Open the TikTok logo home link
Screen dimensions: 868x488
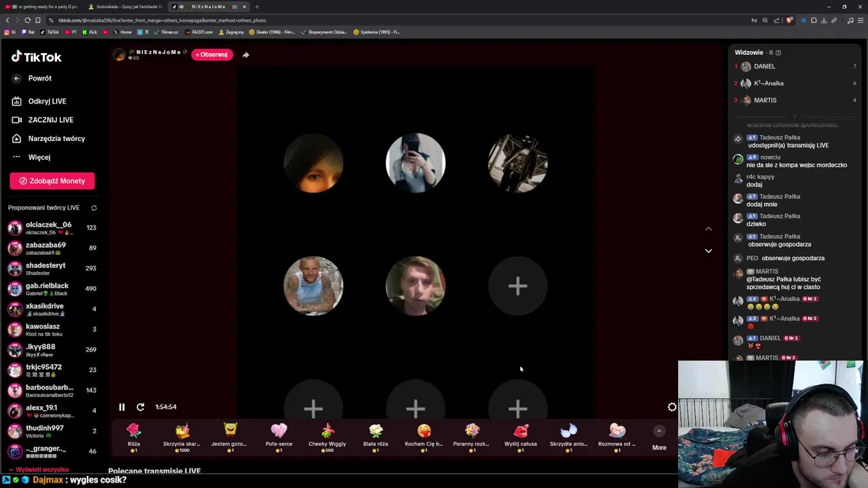[x=36, y=57]
